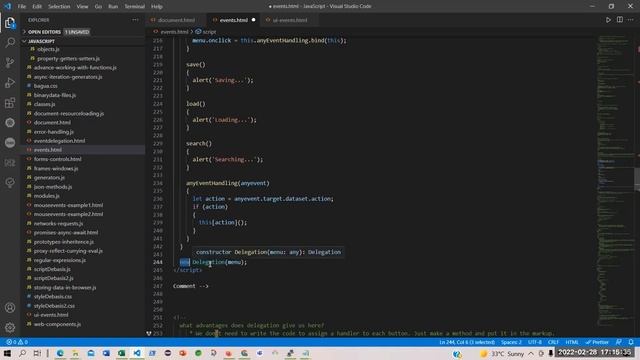The image size is (640, 360).
Task: Open Explorer panel ellipsis menu
Action: [x=135, y=20]
